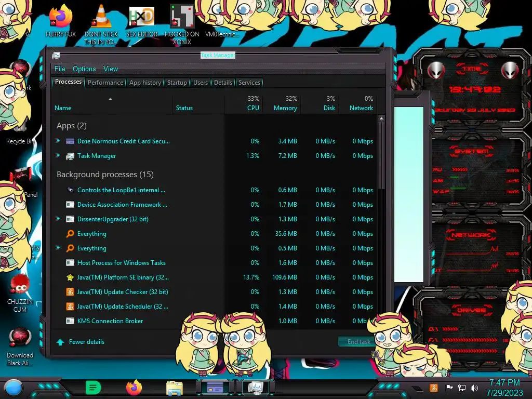Click the Device Association Framework process icon
The height and width of the screenshot is (399, 532).
[70, 205]
